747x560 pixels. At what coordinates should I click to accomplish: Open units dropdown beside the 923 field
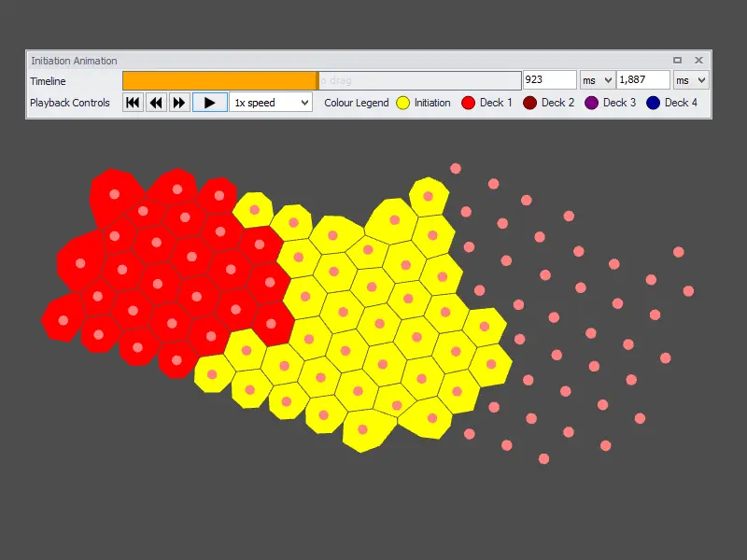(x=597, y=80)
